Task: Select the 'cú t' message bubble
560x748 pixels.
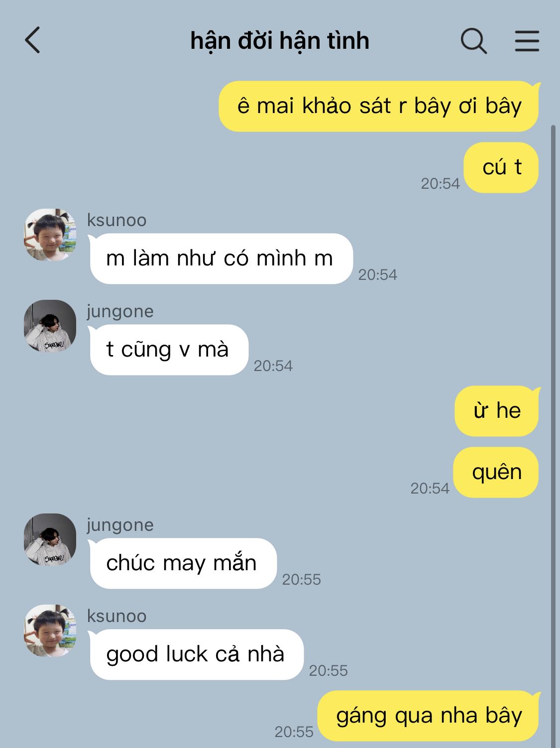Action: 502,168
